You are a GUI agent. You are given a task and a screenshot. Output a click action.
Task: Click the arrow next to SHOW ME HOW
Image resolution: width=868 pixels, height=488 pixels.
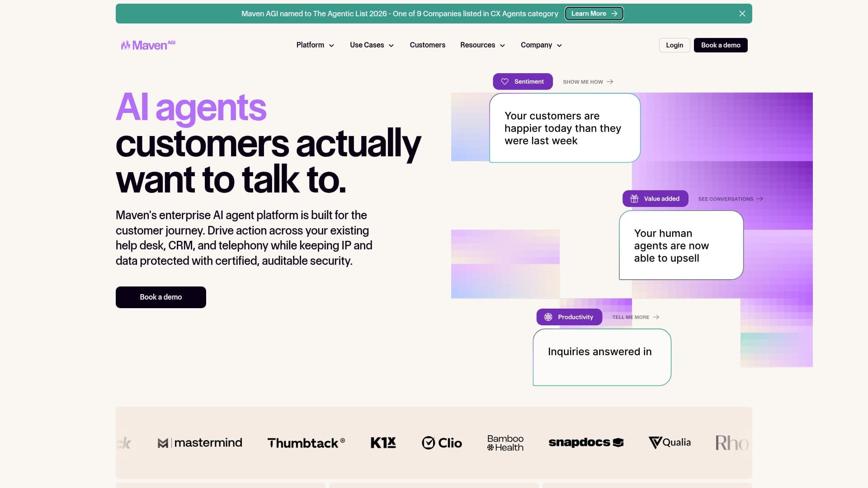(x=610, y=82)
